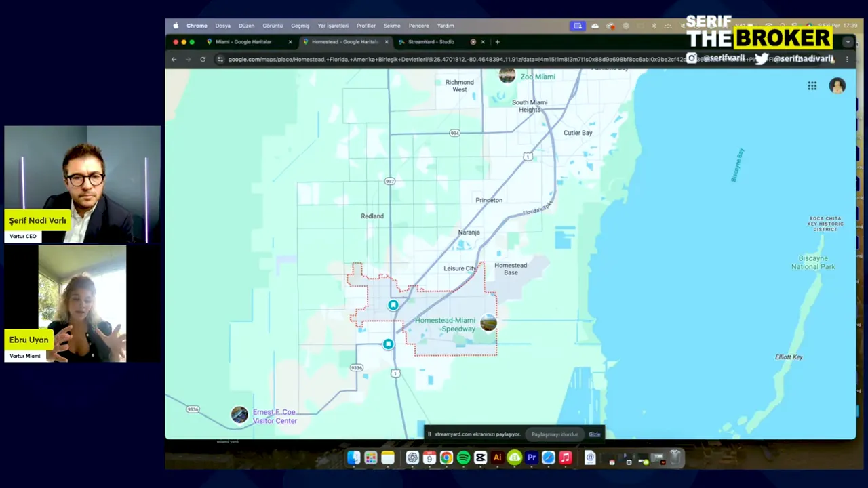Click Gizle on the sharing bar

595,434
